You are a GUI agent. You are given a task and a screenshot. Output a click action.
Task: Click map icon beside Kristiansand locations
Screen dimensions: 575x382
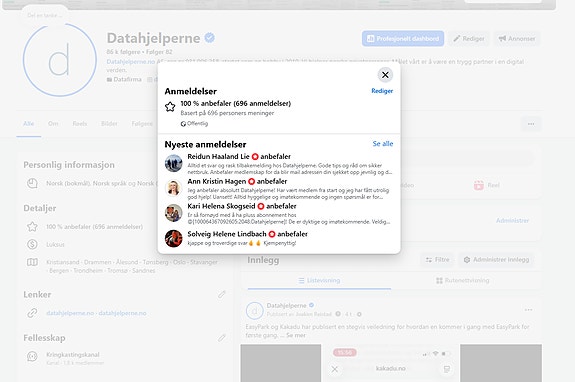click(32, 262)
